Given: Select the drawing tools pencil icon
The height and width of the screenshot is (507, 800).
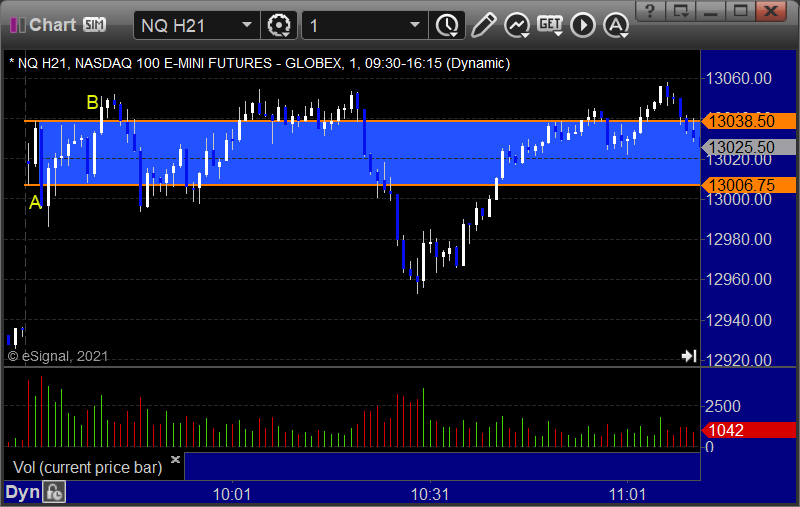Looking at the screenshot, I should [483, 25].
